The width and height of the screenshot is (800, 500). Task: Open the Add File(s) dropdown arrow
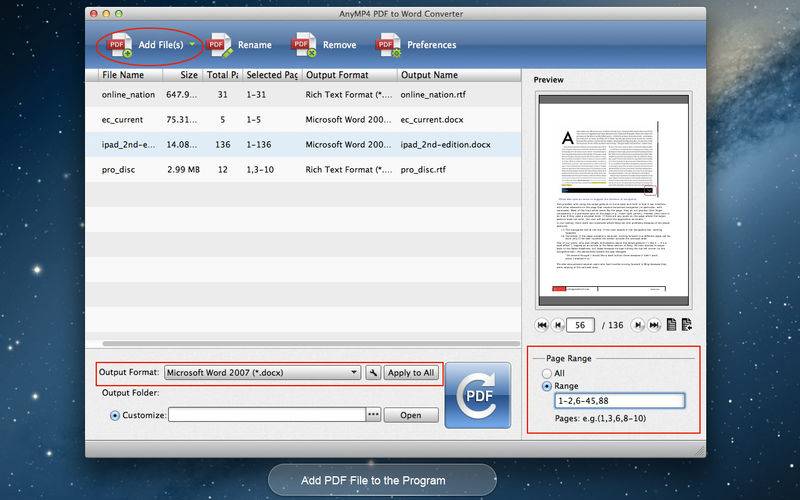click(192, 44)
